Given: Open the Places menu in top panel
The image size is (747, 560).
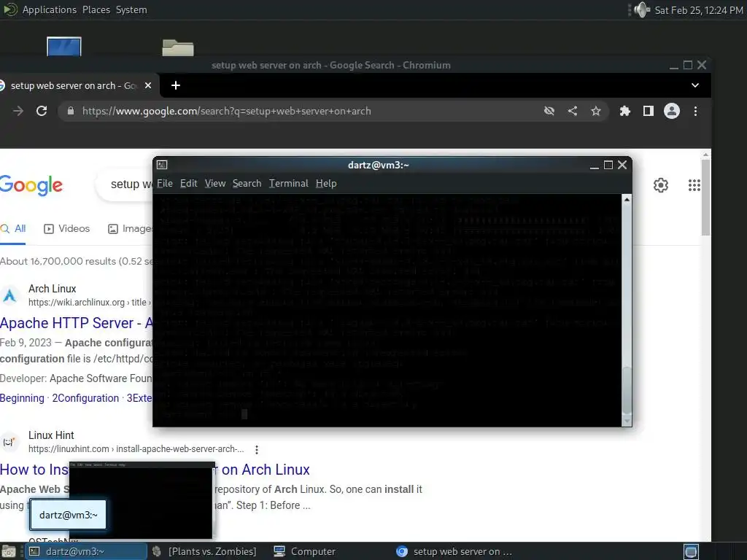Looking at the screenshot, I should point(96,9).
